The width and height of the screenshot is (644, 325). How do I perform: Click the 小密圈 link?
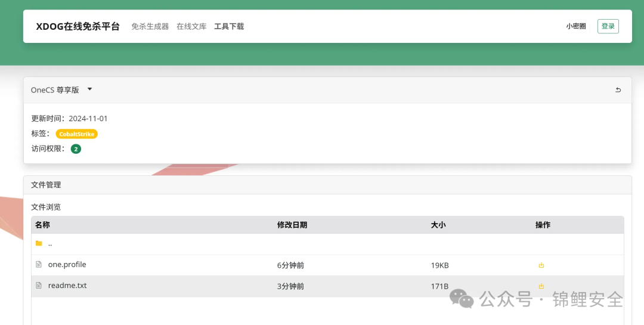pos(576,26)
